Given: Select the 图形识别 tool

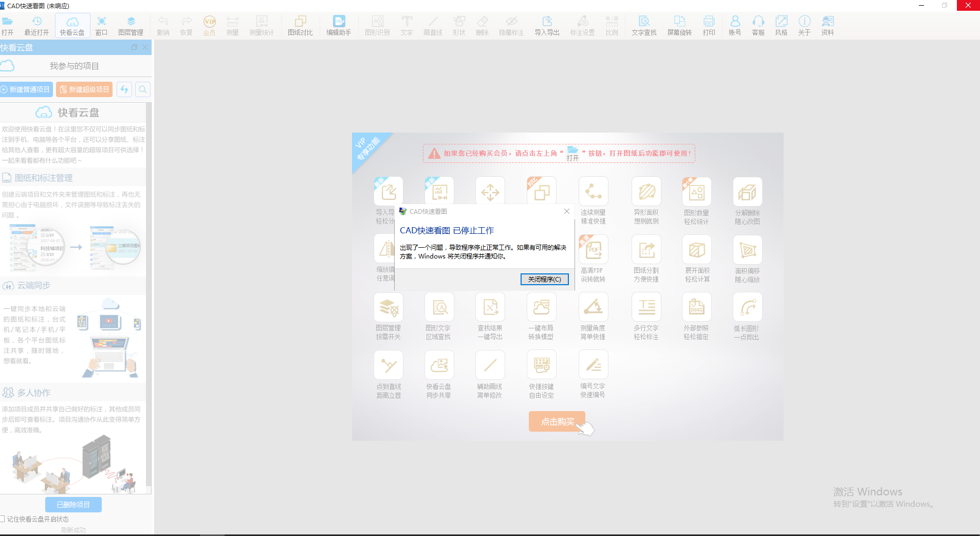Looking at the screenshot, I should point(377,25).
